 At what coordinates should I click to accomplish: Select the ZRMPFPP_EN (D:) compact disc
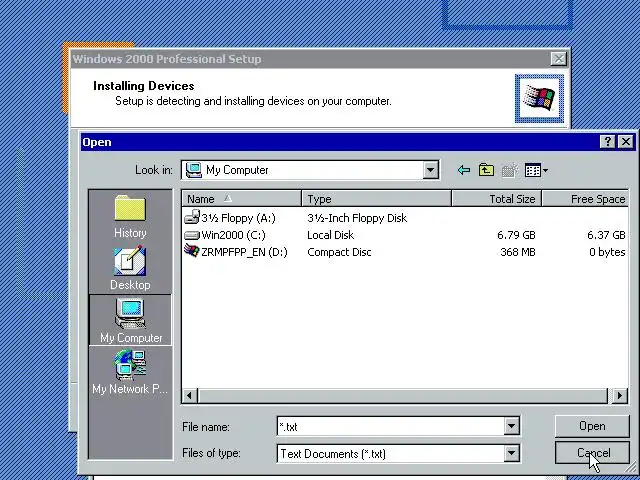coord(236,252)
